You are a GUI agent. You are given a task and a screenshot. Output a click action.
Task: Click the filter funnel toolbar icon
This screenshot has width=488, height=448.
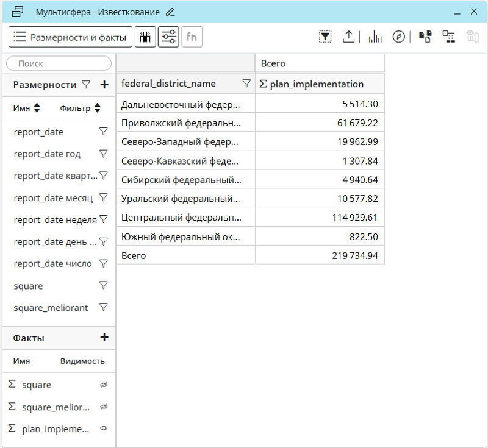tap(325, 37)
